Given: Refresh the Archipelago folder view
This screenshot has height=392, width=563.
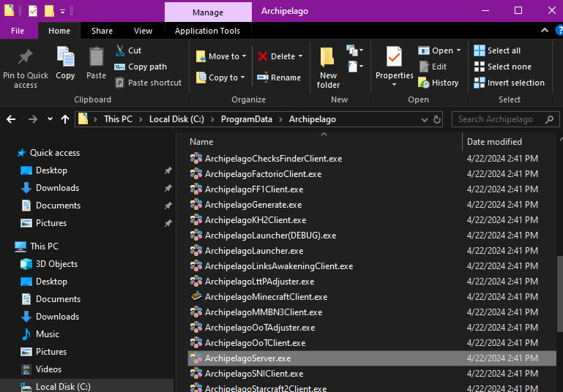Looking at the screenshot, I should coord(437,119).
